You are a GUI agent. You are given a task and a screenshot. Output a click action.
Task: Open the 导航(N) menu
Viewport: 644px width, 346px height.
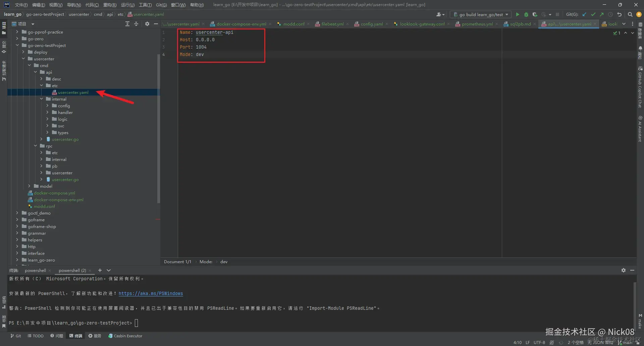pyautogui.click(x=74, y=5)
